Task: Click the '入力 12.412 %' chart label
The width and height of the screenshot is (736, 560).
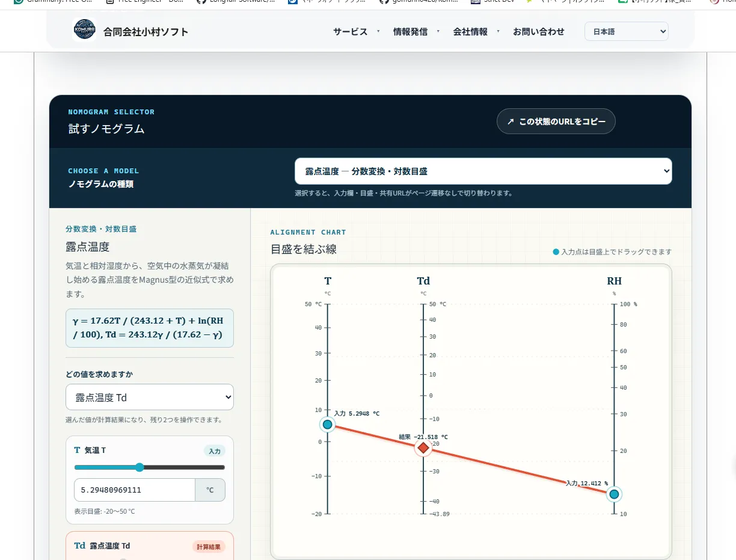Action: click(x=587, y=483)
